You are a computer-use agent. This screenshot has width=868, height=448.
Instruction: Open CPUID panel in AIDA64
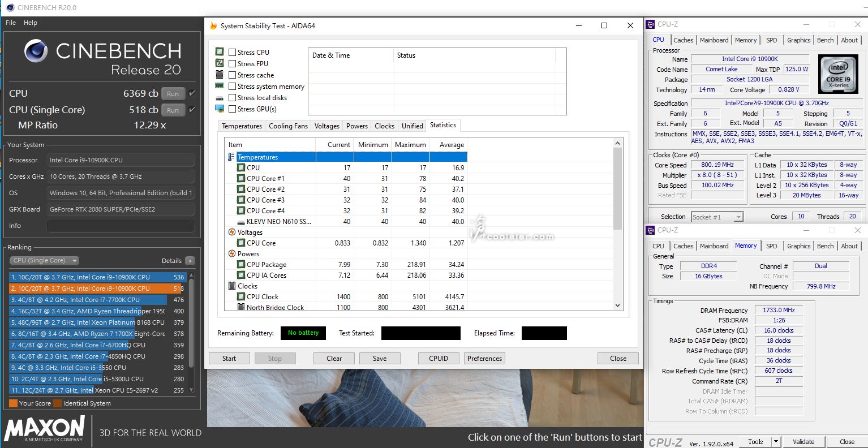(x=439, y=359)
